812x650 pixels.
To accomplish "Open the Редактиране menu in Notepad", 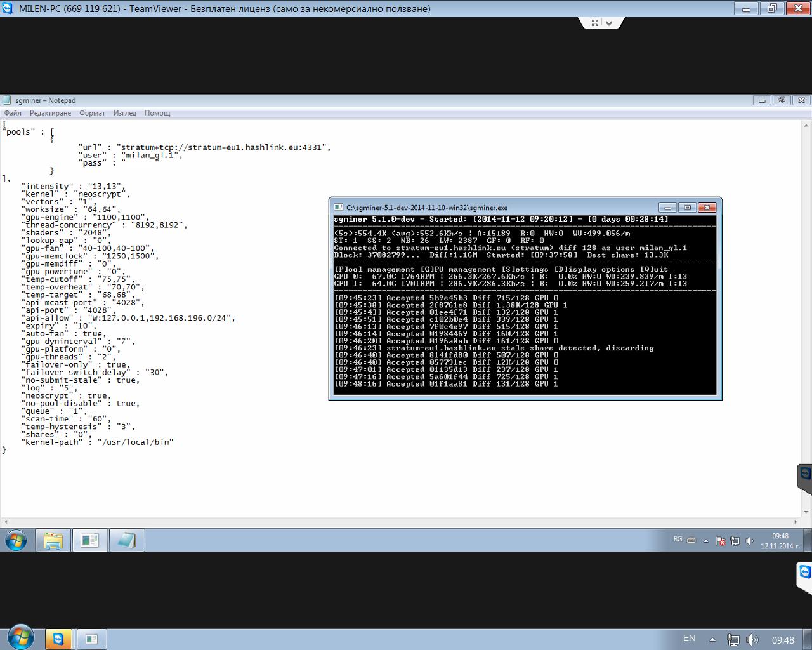I will point(50,113).
